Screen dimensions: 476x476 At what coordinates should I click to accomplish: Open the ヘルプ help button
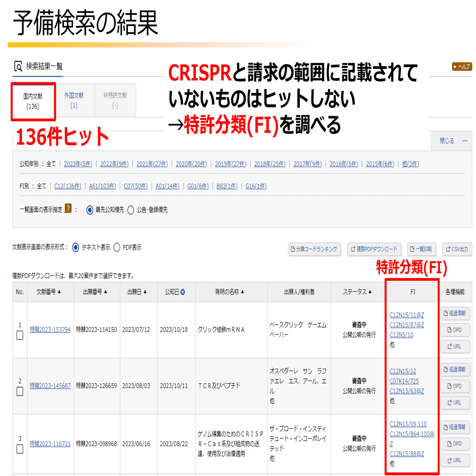462,67
